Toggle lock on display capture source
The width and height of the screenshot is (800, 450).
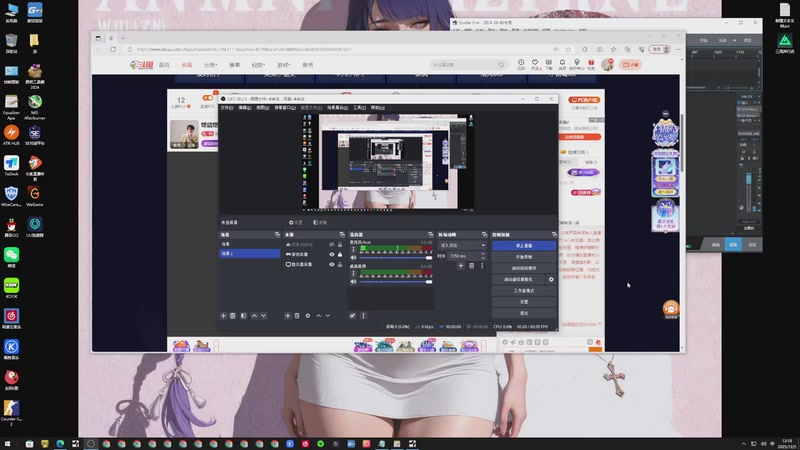[340, 264]
